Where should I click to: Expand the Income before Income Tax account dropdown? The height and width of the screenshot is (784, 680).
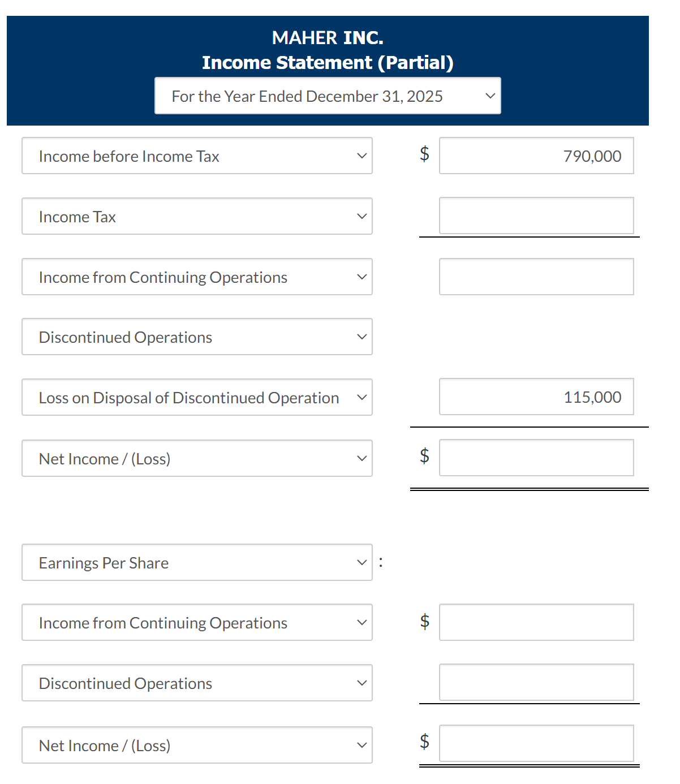(361, 156)
